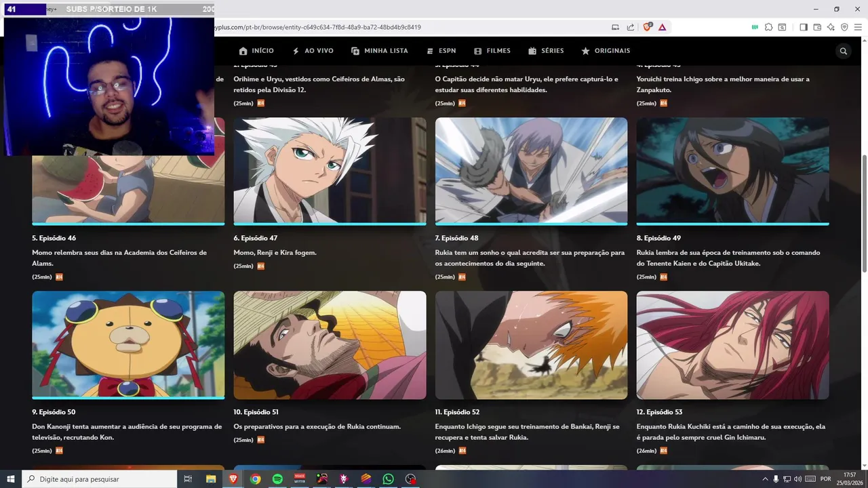Click the share page icon in address bar
This screenshot has width=868, height=488.
(x=631, y=27)
